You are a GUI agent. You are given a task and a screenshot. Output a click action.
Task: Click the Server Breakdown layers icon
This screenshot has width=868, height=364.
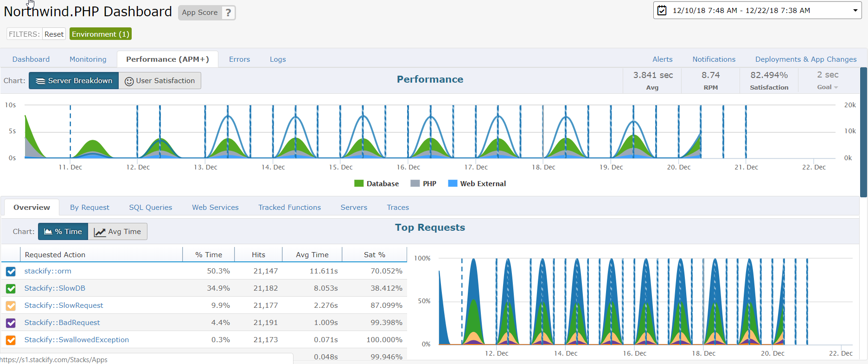(41, 81)
